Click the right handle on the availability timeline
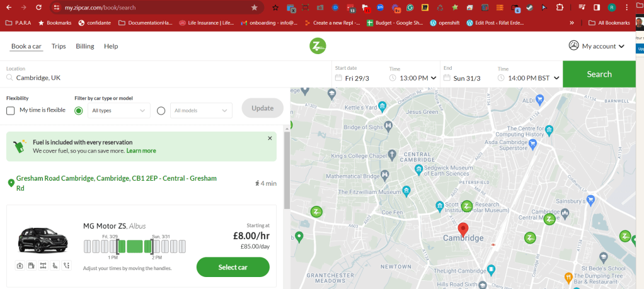644x289 pixels. [152, 246]
